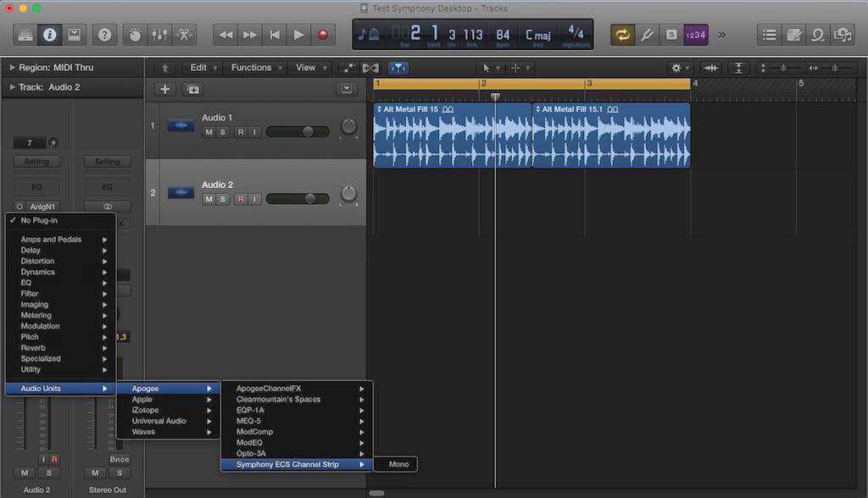Toggle the Cycle mode button
868x498 pixels.
[x=623, y=35]
